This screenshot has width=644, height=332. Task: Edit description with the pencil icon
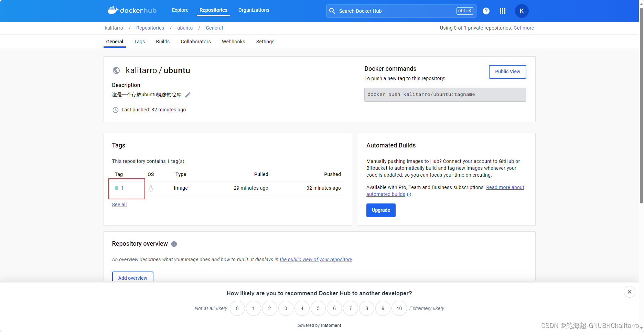point(188,95)
